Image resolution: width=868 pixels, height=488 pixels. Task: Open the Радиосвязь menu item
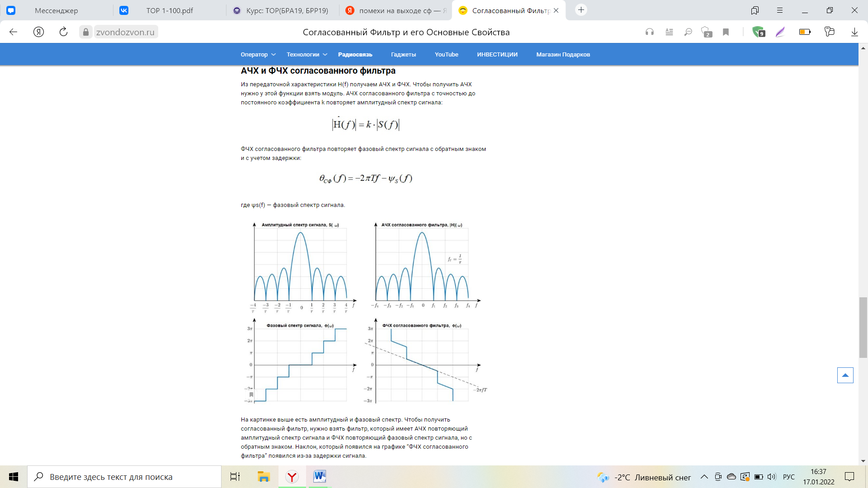(355, 55)
